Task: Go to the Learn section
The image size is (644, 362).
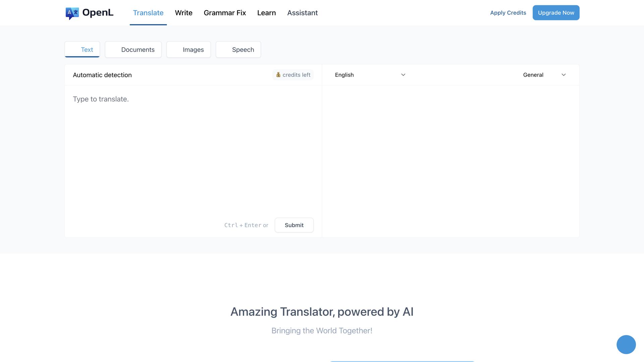Action: pyautogui.click(x=266, y=13)
